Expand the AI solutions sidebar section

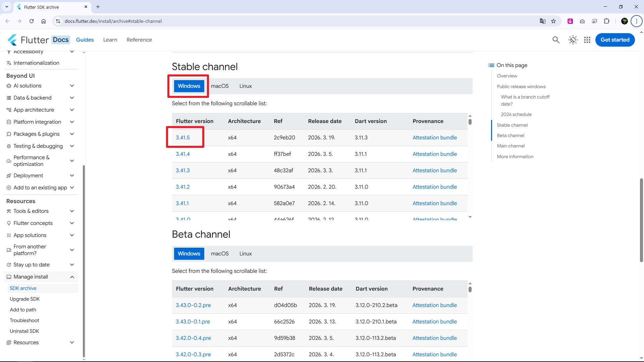(72, 86)
